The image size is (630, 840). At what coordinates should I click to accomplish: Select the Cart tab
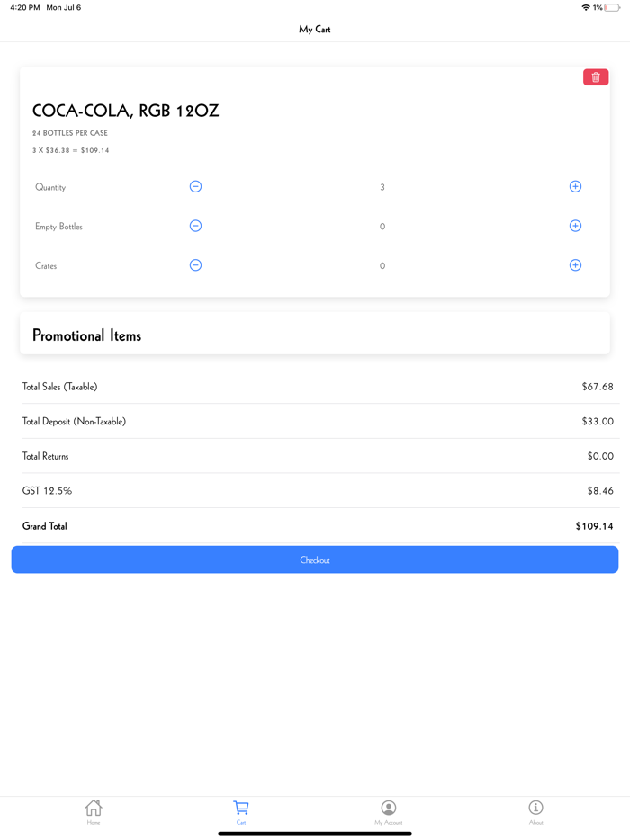241,811
